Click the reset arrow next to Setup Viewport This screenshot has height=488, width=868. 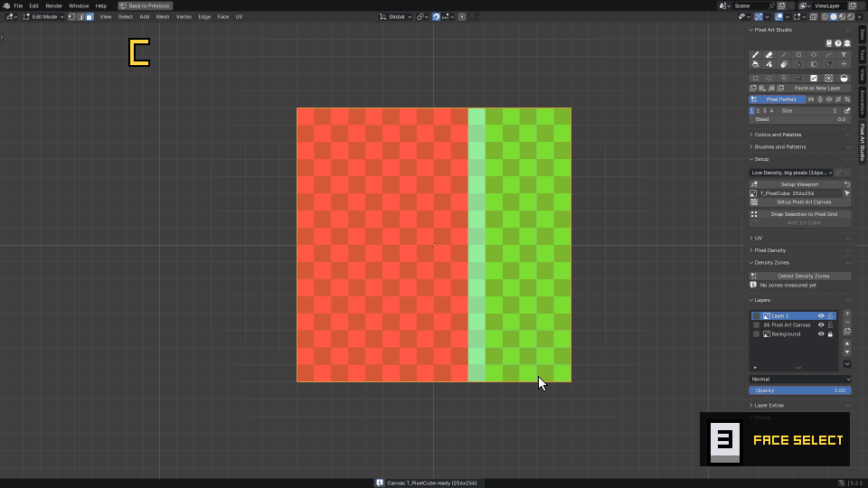click(847, 184)
